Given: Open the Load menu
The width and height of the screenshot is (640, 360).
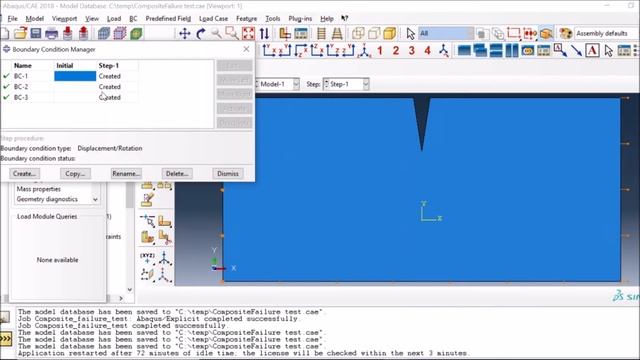Looking at the screenshot, I should 114,18.
